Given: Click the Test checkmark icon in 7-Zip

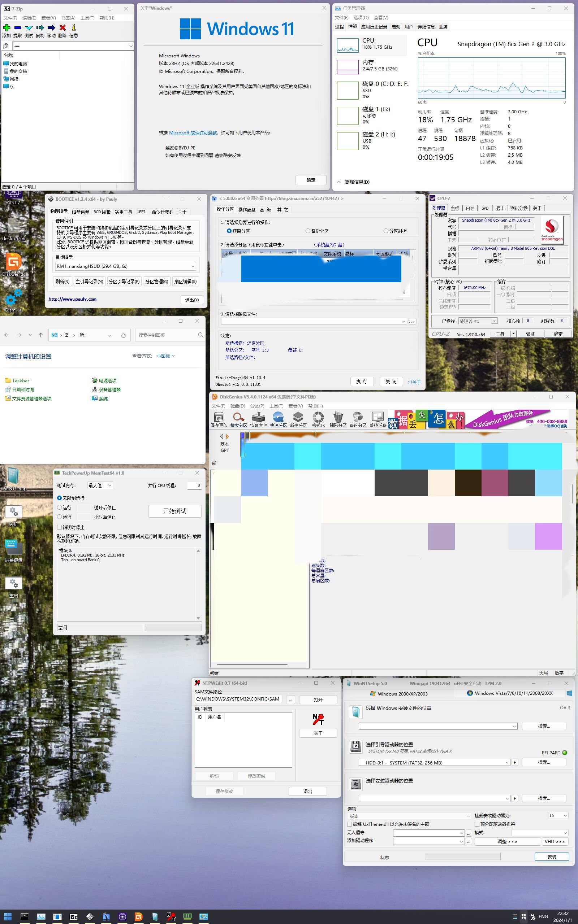Looking at the screenshot, I should tap(29, 27).
